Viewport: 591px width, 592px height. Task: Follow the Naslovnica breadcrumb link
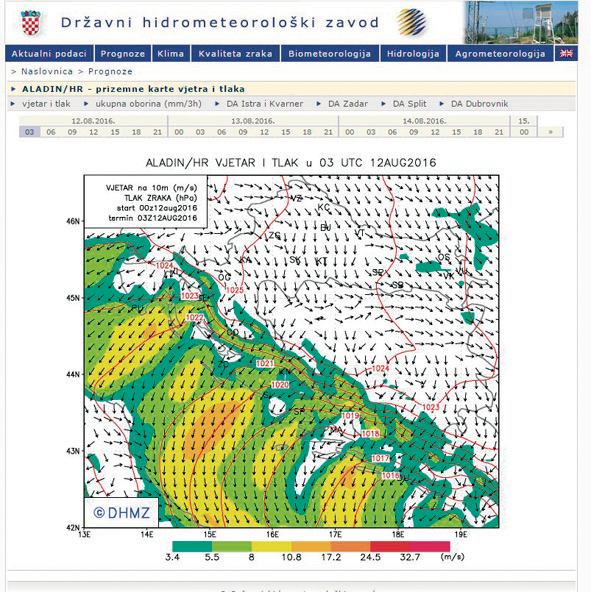pyautogui.click(x=47, y=71)
